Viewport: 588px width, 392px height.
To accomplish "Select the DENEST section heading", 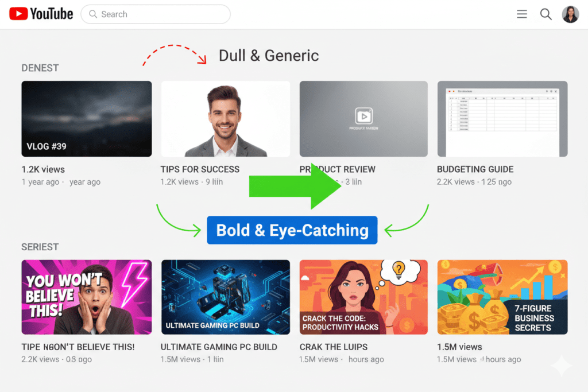I will 40,68.
